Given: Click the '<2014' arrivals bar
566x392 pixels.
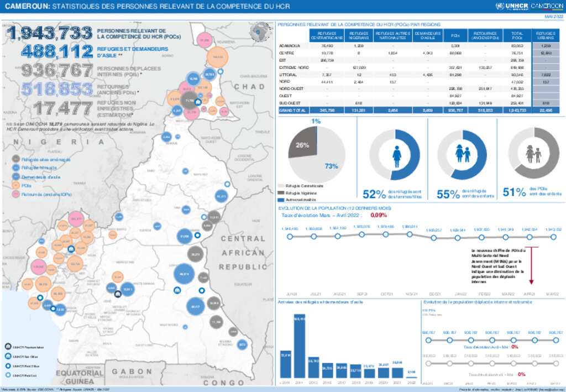Looking at the screenshot, I should coord(286,364).
